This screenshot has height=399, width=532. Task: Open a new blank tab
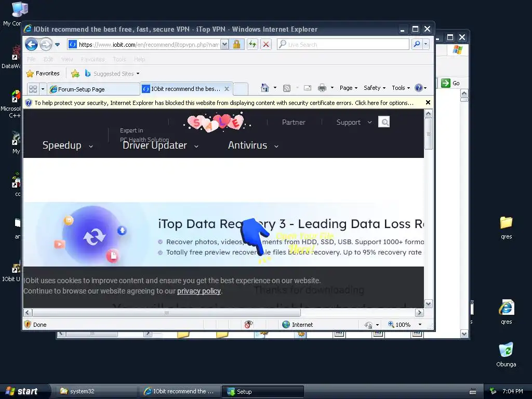click(241, 89)
